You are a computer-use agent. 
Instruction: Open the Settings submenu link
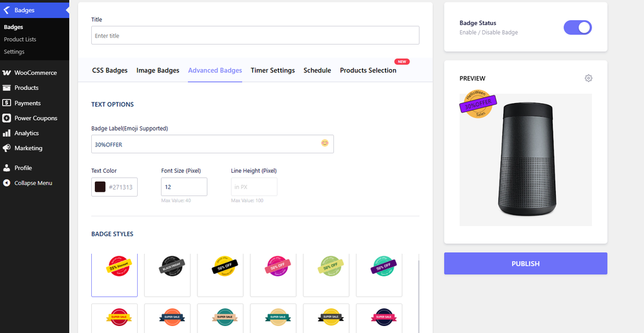click(x=14, y=52)
